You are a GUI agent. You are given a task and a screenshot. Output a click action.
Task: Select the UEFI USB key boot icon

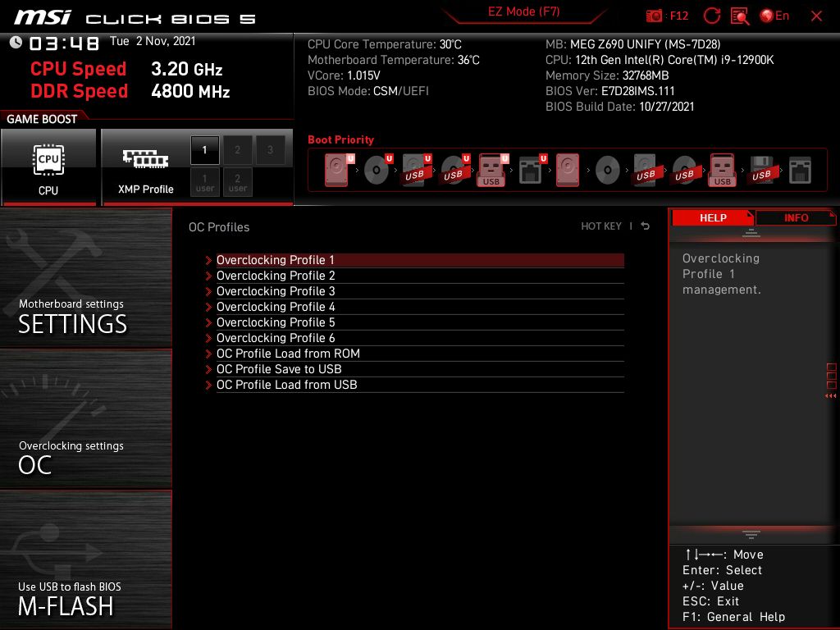click(493, 171)
